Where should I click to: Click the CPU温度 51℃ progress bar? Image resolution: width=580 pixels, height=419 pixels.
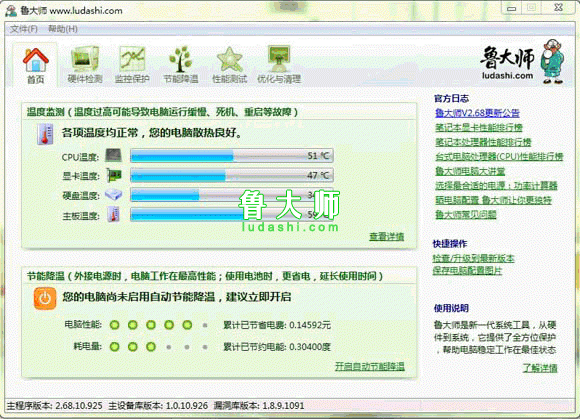click(x=232, y=156)
